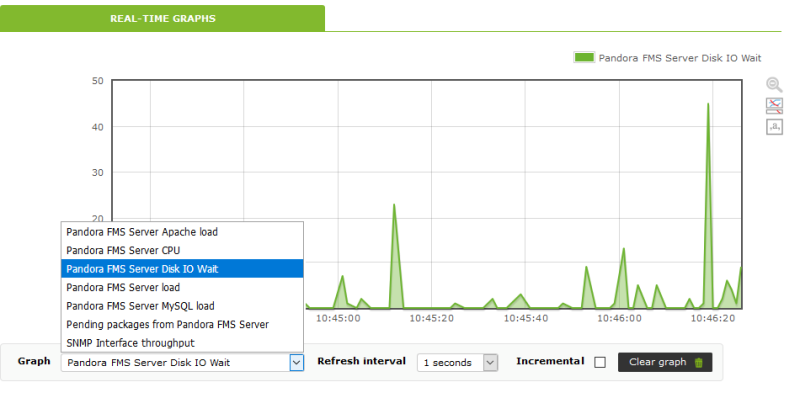Click the 30 value on the y-axis
The width and height of the screenshot is (800, 398).
[97, 172]
